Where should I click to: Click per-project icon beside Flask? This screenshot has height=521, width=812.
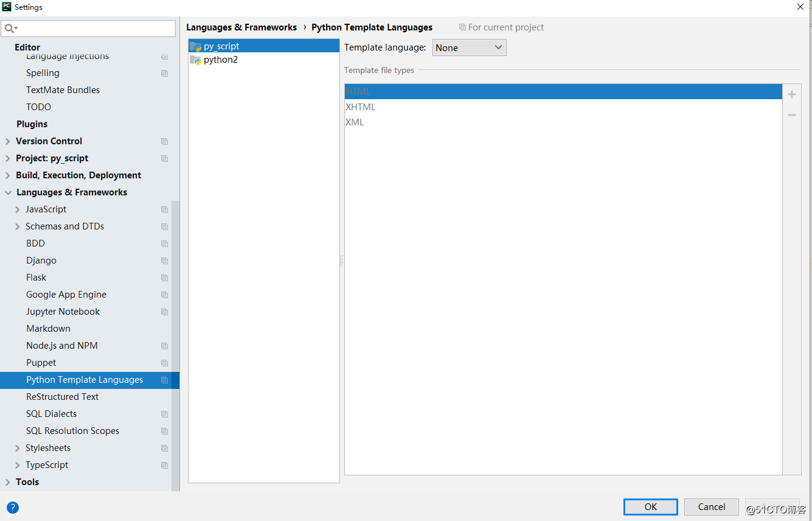point(164,278)
